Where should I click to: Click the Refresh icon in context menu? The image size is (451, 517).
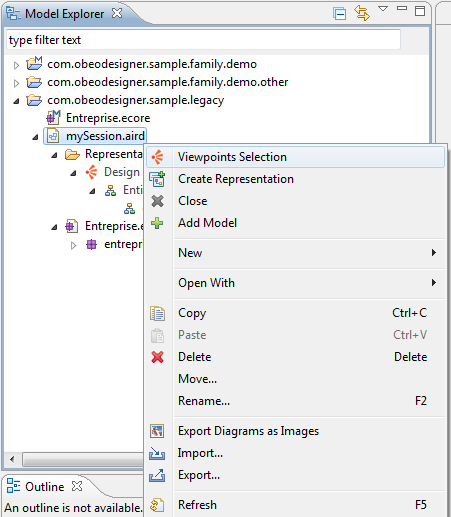(x=157, y=505)
